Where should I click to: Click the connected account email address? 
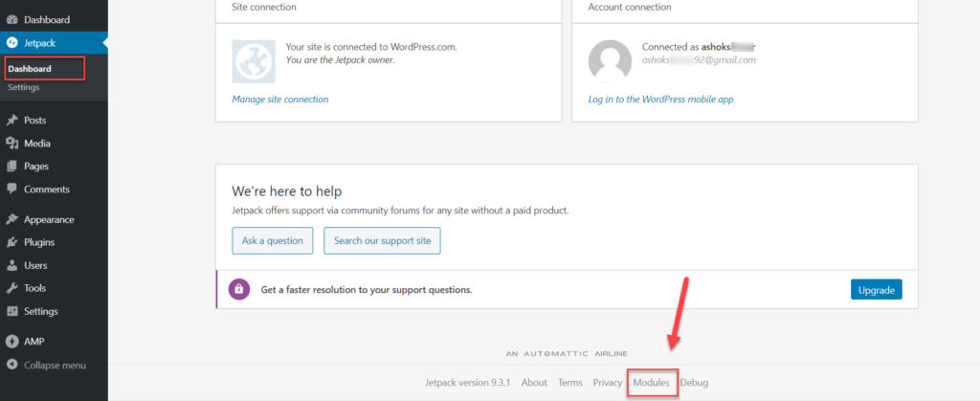[x=700, y=60]
